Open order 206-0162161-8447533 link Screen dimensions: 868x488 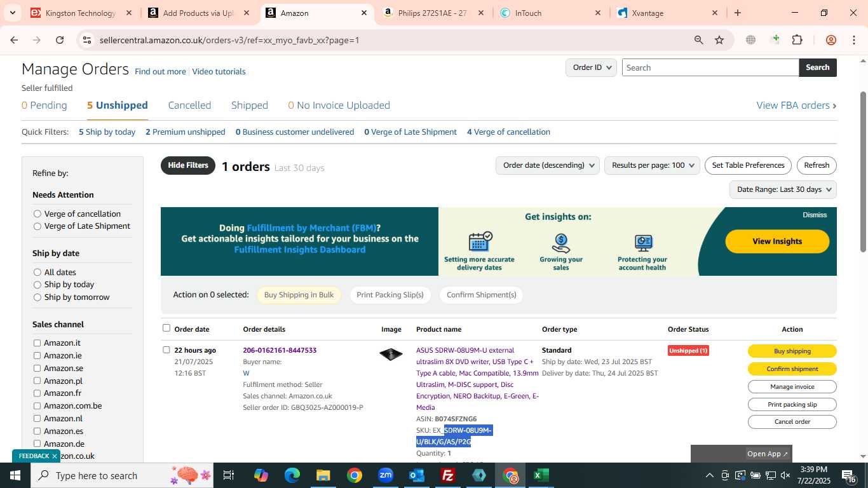pyautogui.click(x=280, y=350)
